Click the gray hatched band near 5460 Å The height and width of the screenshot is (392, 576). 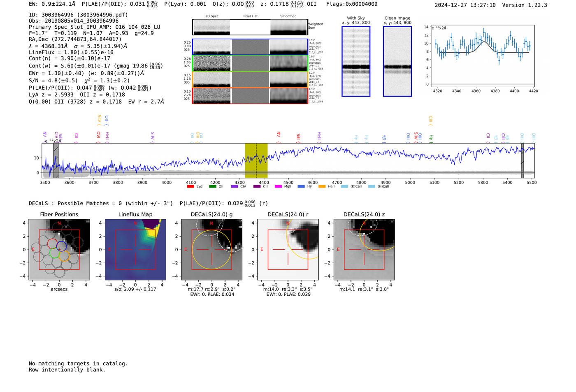[x=523, y=160]
